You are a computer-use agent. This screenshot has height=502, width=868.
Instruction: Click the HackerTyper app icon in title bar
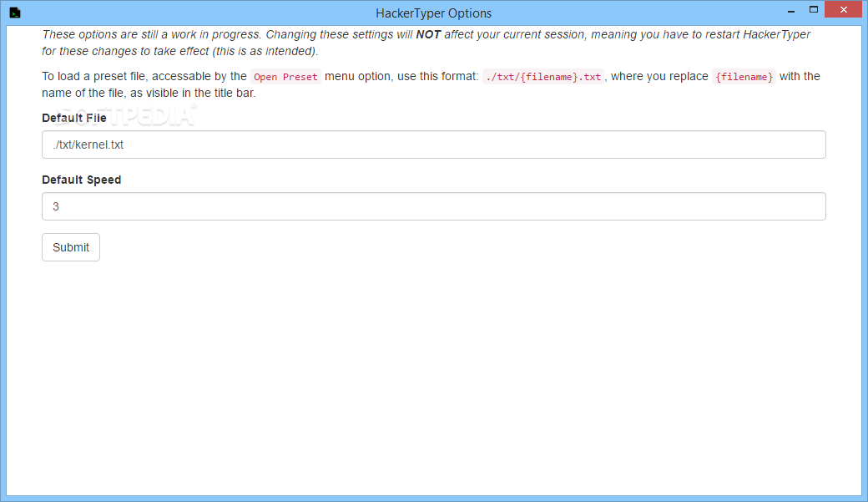(15, 13)
